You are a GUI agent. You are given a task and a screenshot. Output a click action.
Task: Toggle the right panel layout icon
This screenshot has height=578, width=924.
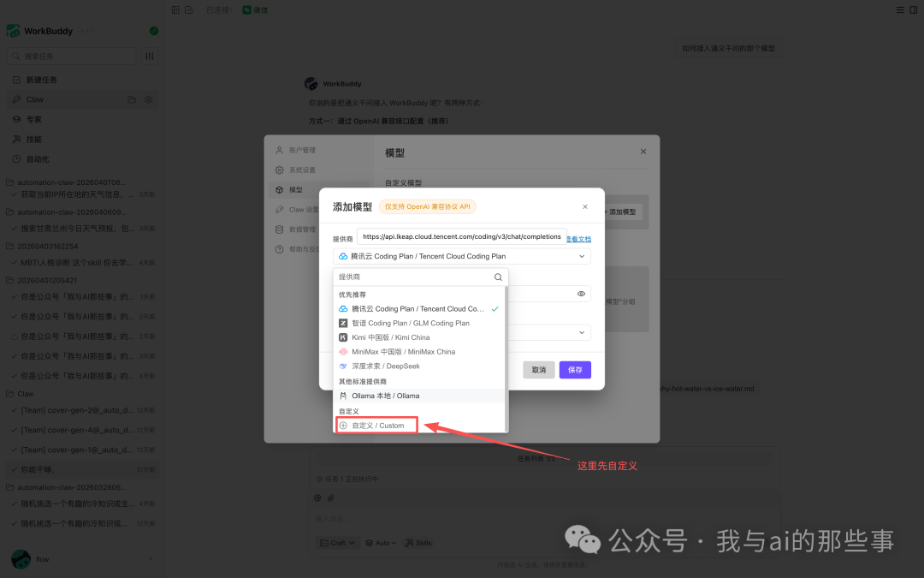pyautogui.click(x=914, y=9)
